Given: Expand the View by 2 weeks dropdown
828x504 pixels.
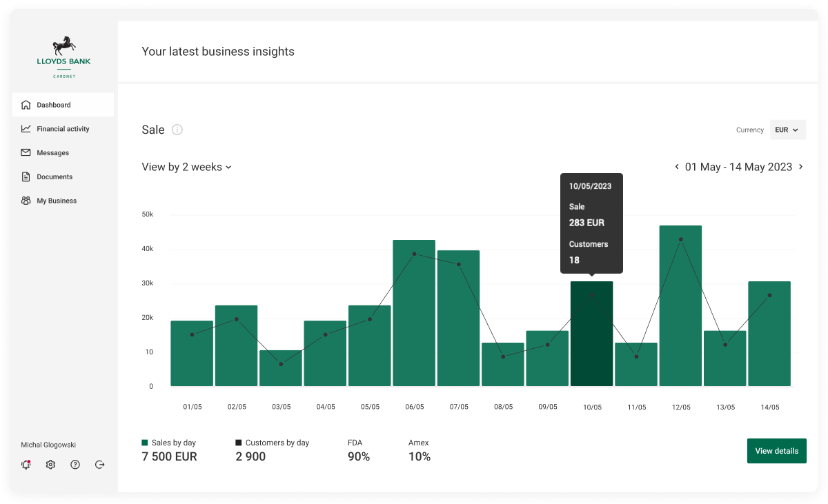Looking at the screenshot, I should coord(186,167).
